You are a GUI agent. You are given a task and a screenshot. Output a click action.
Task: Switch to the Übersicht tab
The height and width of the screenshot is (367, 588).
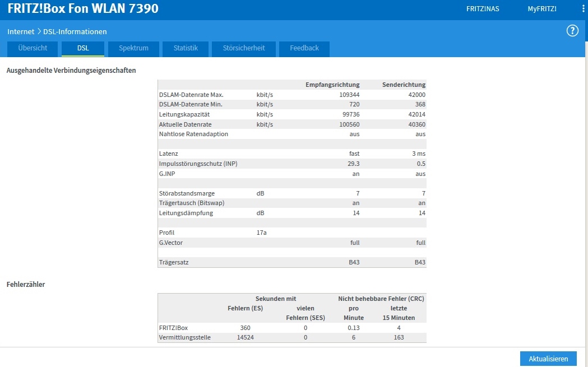click(33, 49)
